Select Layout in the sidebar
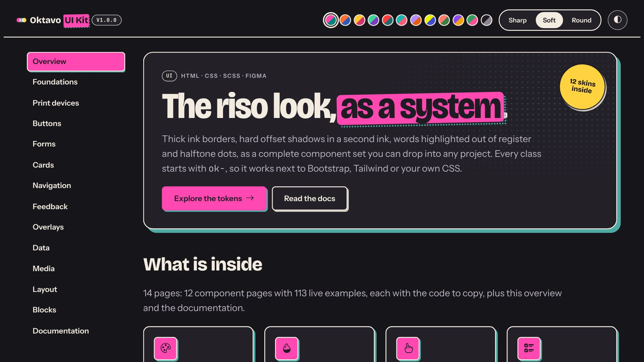The height and width of the screenshot is (362, 644). click(76, 289)
